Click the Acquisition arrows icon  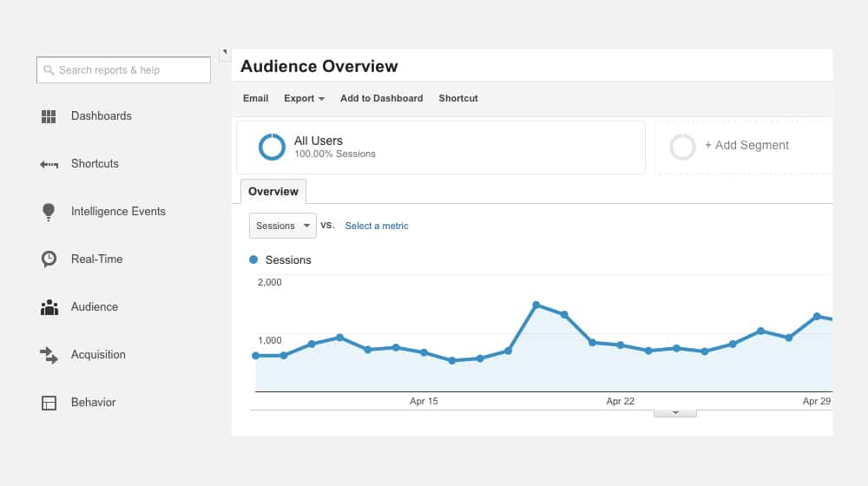point(49,355)
